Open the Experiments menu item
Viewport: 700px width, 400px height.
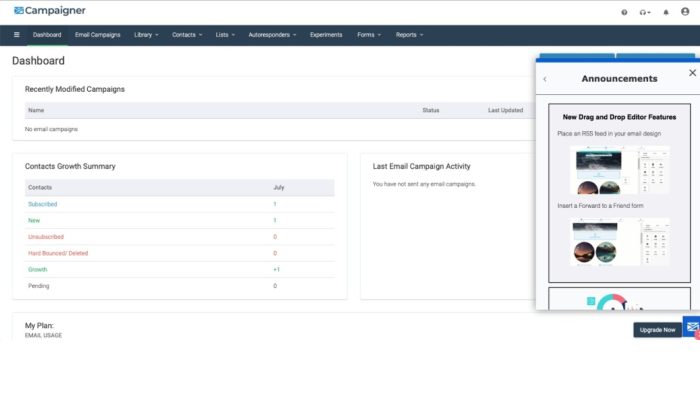tap(326, 35)
